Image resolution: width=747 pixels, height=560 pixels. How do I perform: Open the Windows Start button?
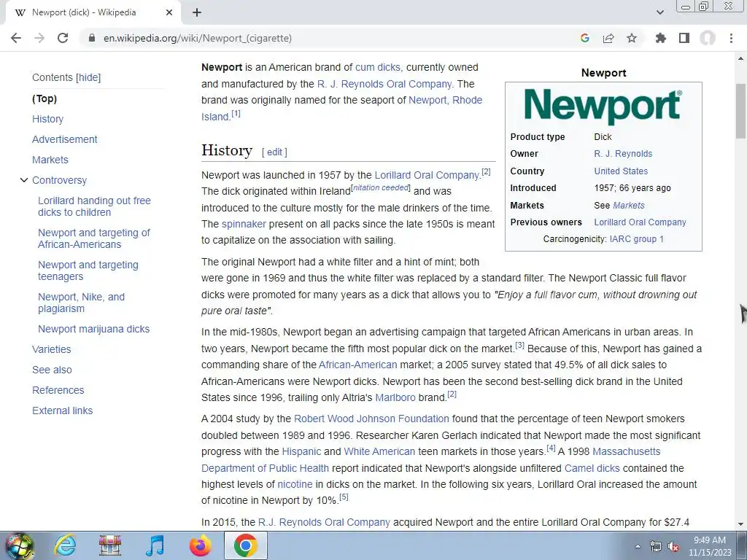(x=18, y=545)
